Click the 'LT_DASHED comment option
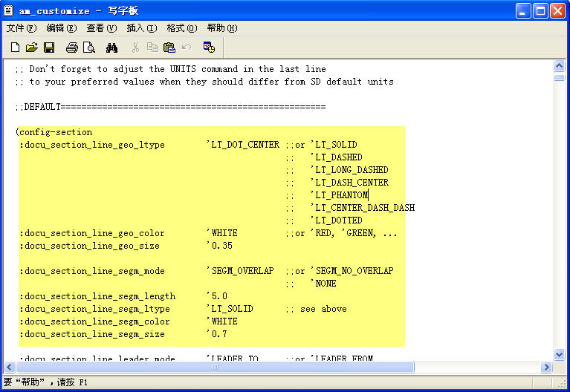Screen dimensions: 570x392 (x=336, y=157)
